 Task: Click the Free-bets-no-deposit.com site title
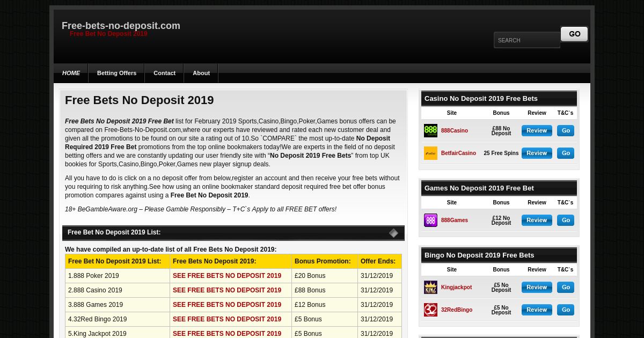[x=121, y=26]
